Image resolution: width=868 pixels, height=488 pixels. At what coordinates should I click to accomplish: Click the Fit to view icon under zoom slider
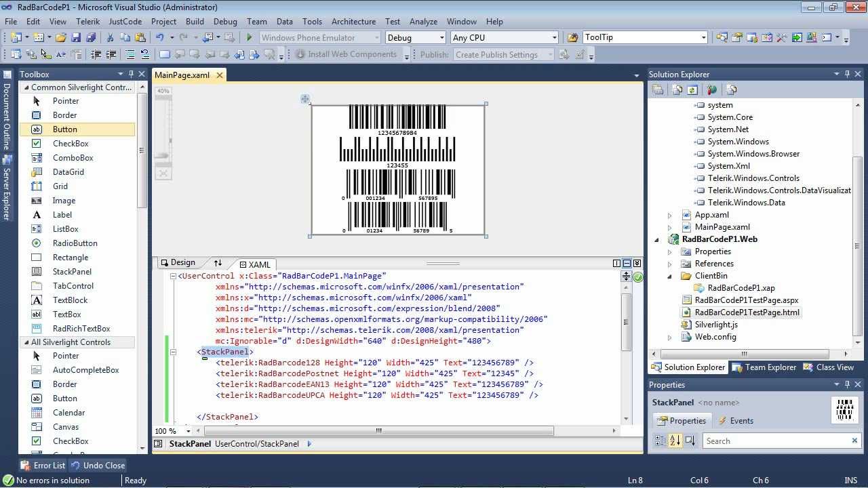pyautogui.click(x=163, y=174)
